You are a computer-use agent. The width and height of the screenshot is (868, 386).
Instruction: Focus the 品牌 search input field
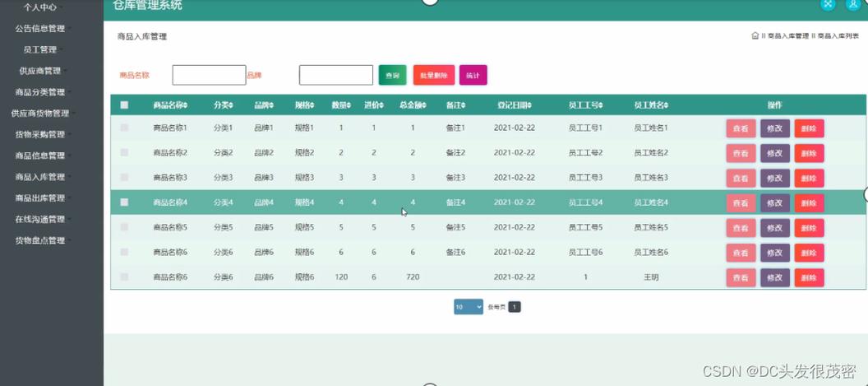tap(336, 75)
